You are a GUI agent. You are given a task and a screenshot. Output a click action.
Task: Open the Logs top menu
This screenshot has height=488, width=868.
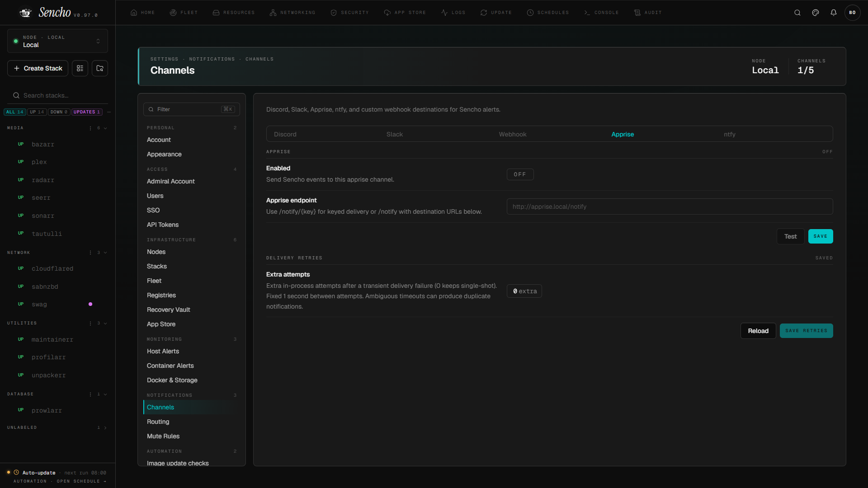click(453, 13)
